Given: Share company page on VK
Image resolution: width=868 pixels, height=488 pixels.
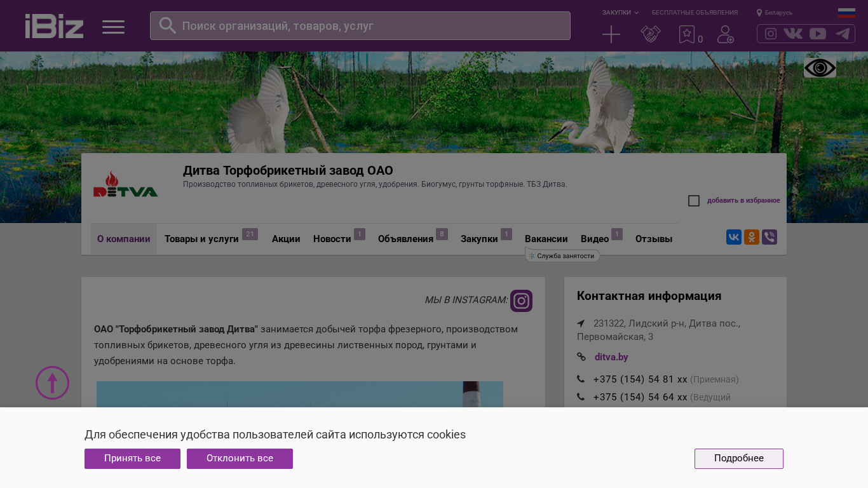Looking at the screenshot, I should 734,237.
